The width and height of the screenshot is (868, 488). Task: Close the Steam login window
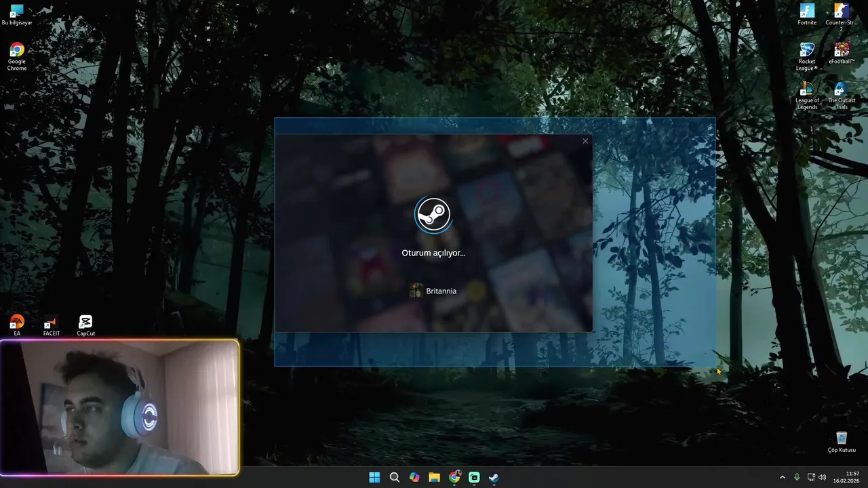585,141
